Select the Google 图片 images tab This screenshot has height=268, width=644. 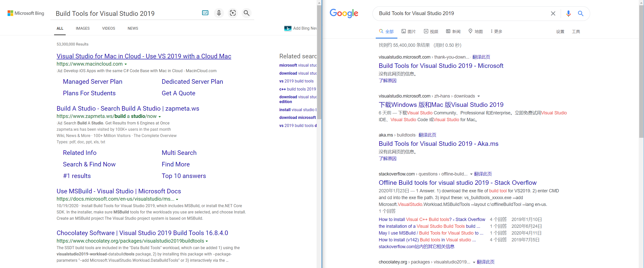408,31
